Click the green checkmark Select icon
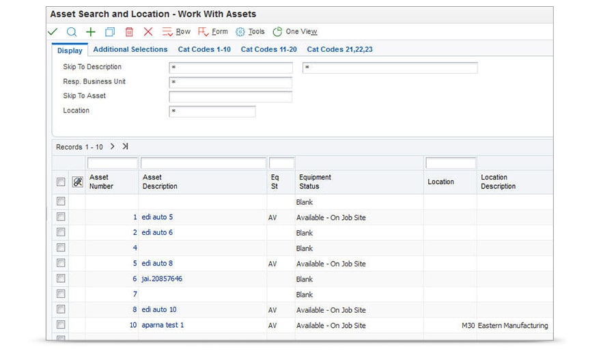Image resolution: width=601 pixels, height=364 pixels. pyautogui.click(x=53, y=32)
